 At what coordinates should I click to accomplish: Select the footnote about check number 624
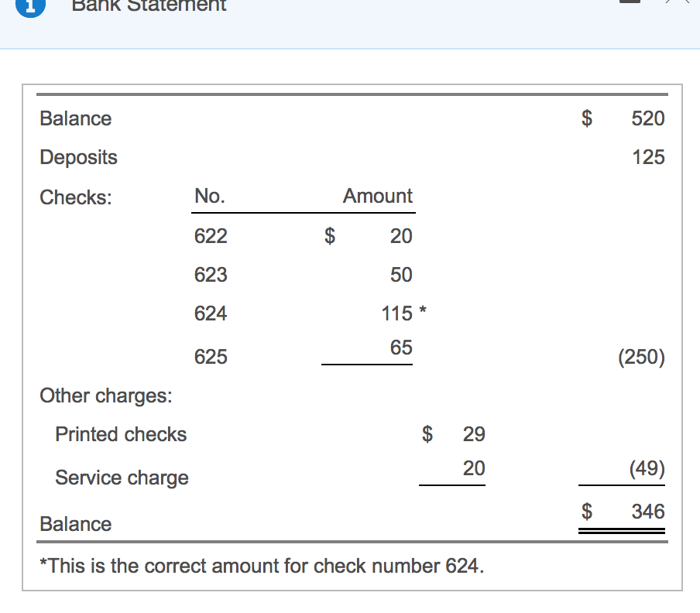click(x=262, y=566)
